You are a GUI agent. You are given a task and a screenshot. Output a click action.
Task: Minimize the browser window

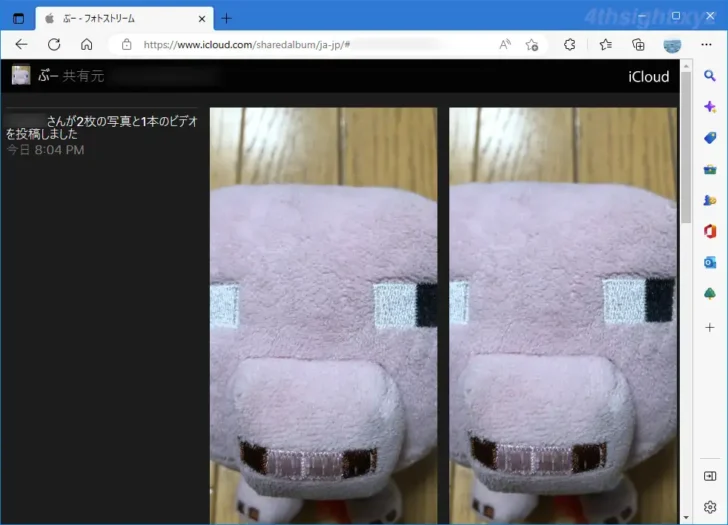[x=642, y=16]
